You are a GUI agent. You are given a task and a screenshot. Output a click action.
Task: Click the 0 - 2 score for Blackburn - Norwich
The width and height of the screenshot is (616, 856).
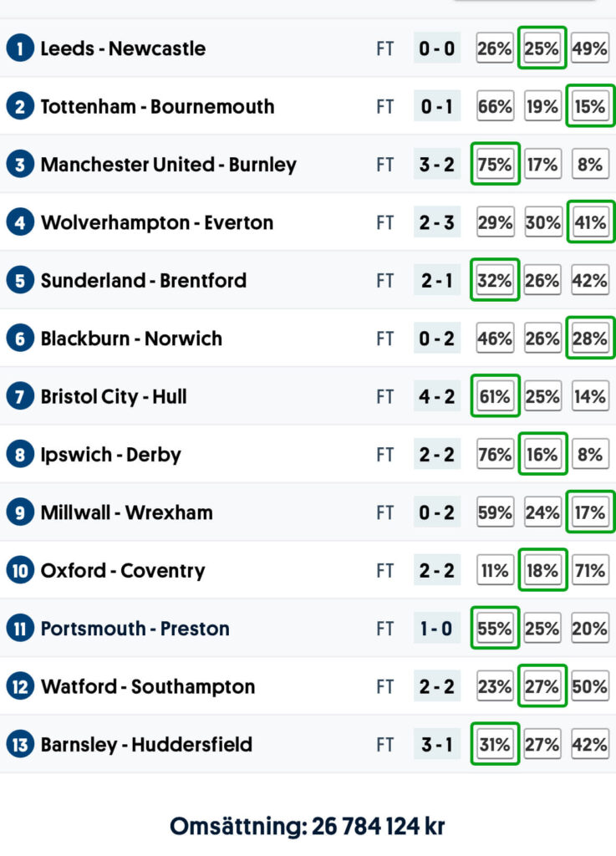[437, 339]
